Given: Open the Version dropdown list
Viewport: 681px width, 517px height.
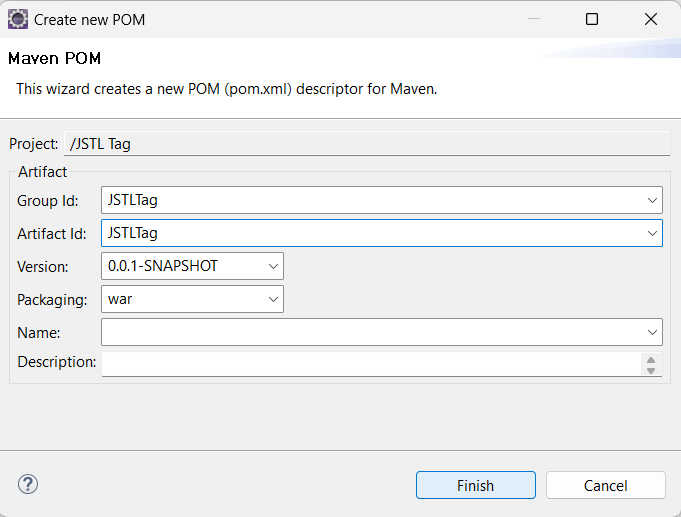Looking at the screenshot, I should click(x=273, y=266).
